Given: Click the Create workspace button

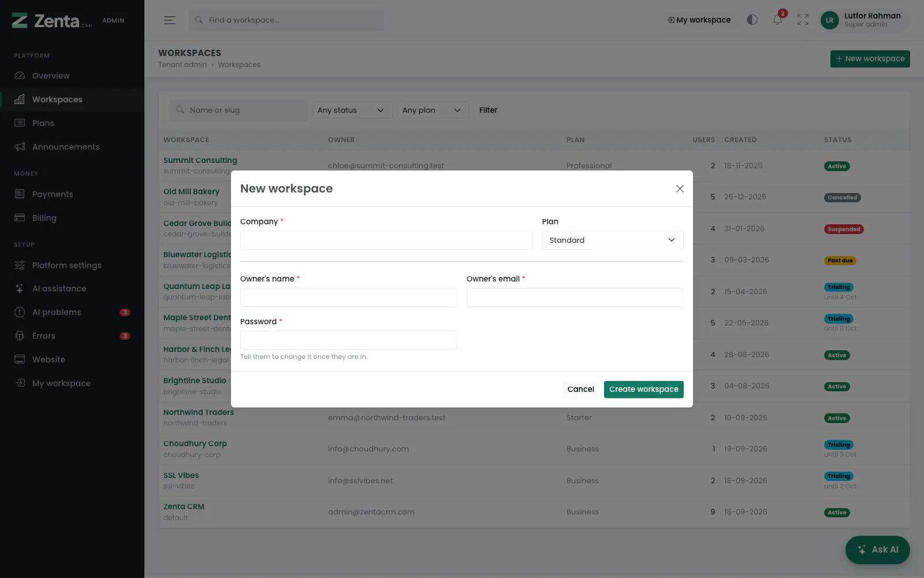Looking at the screenshot, I should pos(644,390).
